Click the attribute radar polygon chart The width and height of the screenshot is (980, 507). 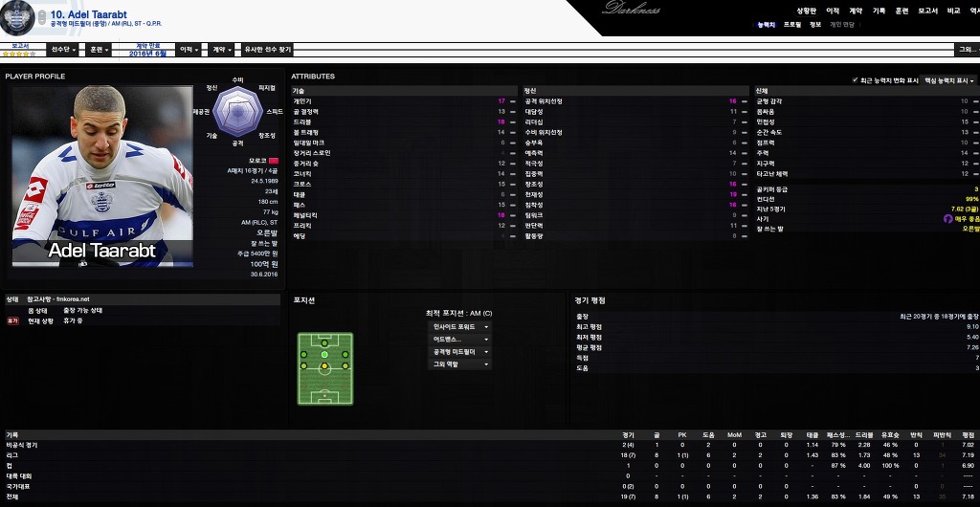237,111
